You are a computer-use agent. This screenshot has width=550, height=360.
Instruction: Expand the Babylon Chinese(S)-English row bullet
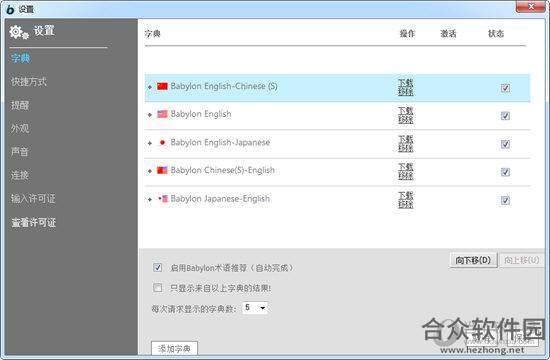coord(150,171)
